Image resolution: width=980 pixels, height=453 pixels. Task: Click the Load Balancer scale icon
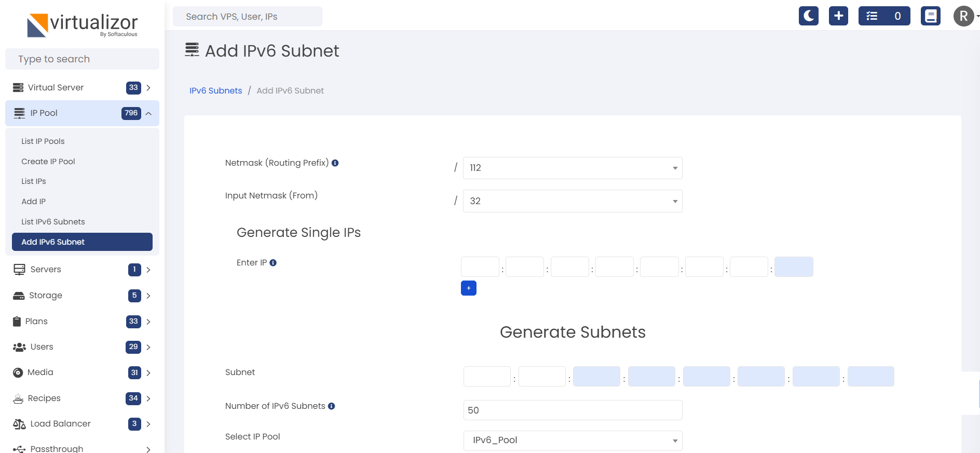click(19, 424)
